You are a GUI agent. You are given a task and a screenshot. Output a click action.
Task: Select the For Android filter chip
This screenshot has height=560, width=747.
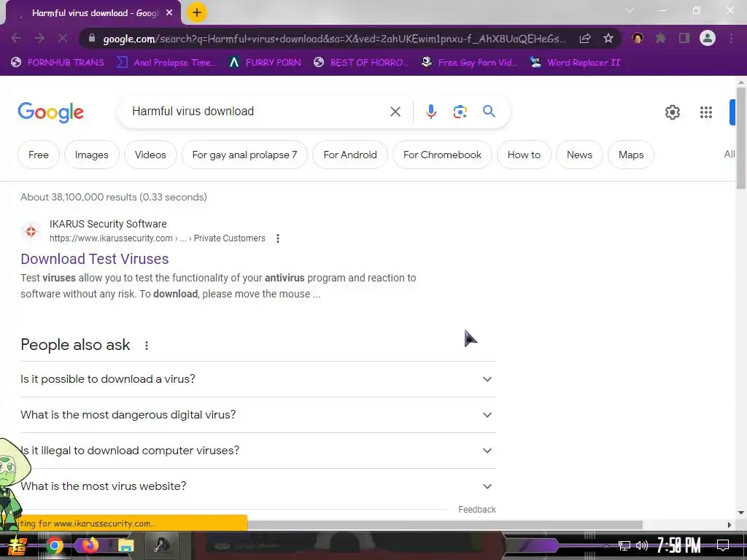[350, 155]
